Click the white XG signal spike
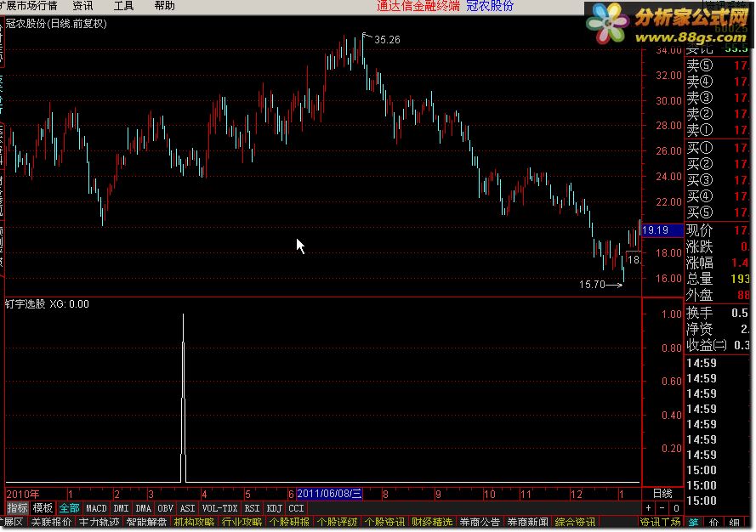 click(183, 398)
